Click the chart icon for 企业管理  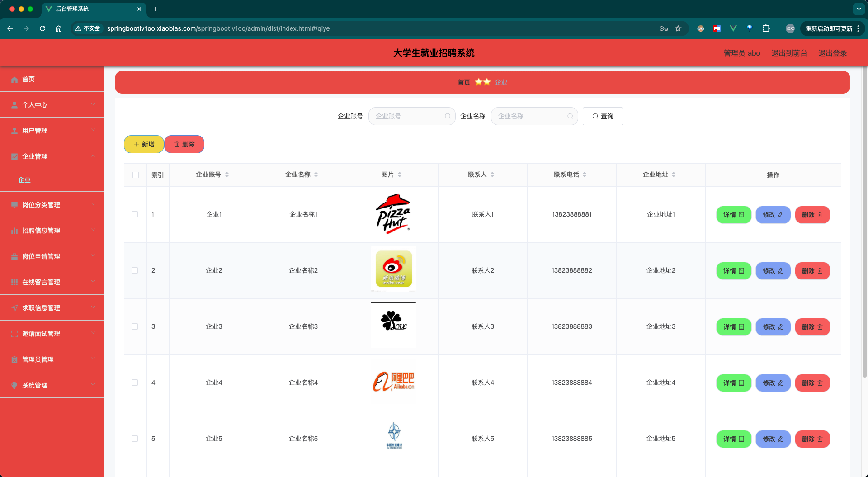14,156
